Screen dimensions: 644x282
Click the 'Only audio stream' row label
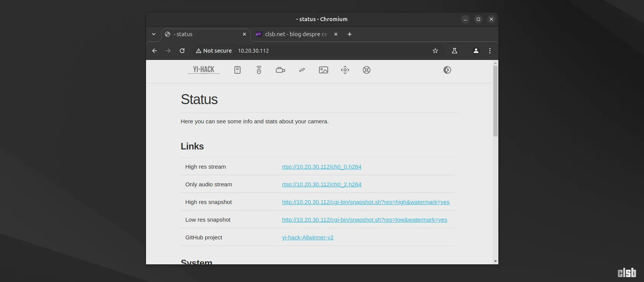pos(209,184)
